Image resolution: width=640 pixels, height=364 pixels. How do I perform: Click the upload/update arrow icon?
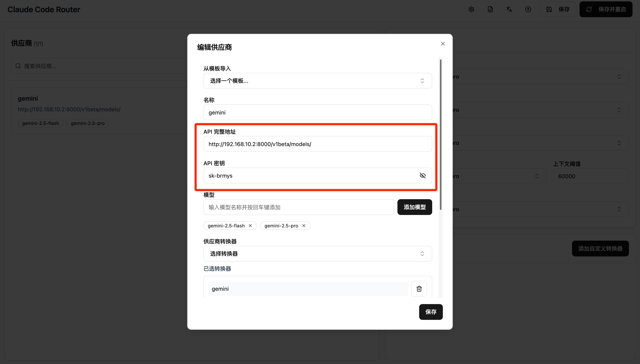pyautogui.click(x=528, y=9)
